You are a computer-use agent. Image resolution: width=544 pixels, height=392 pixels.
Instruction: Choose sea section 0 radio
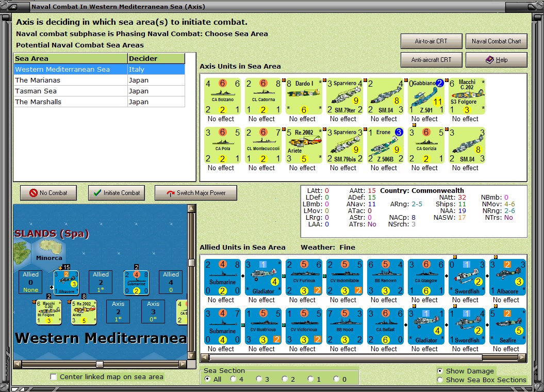tap(337, 379)
